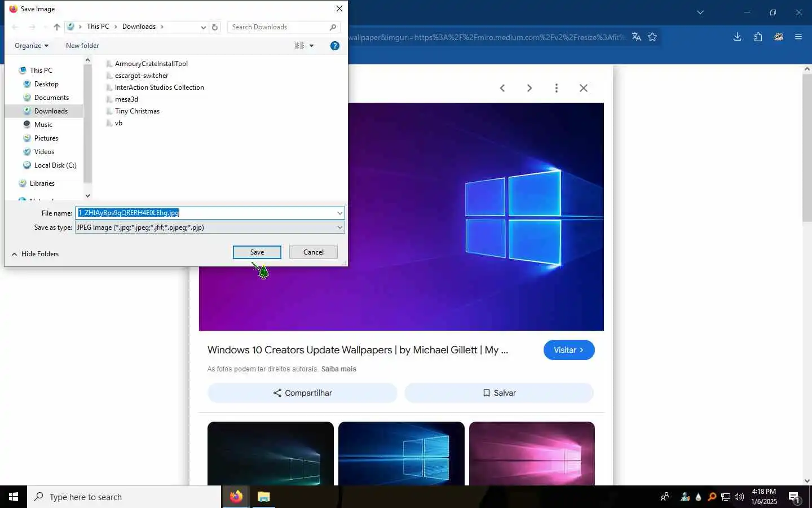Click the Up one level arrow in Save dialog
This screenshot has width=812, height=508.
[57, 27]
